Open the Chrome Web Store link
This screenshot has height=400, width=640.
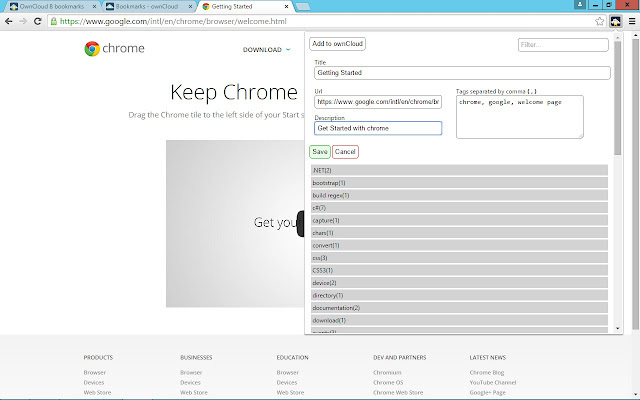pos(398,393)
